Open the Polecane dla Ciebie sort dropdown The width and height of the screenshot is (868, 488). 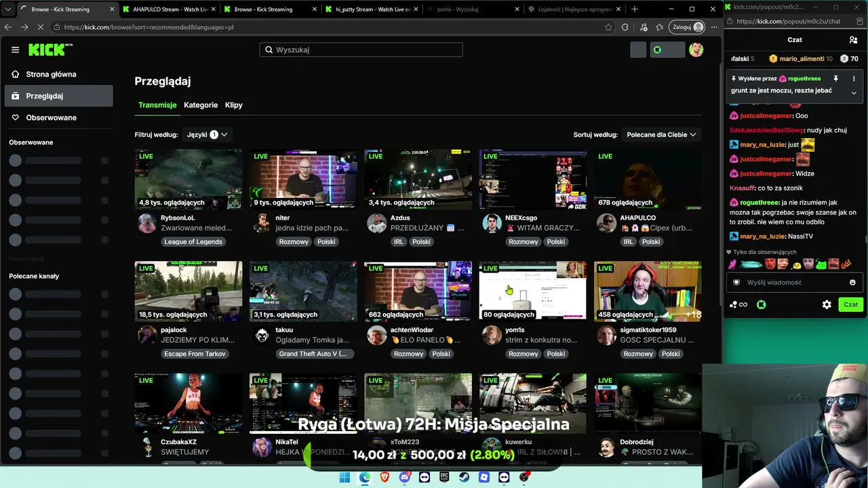point(661,135)
